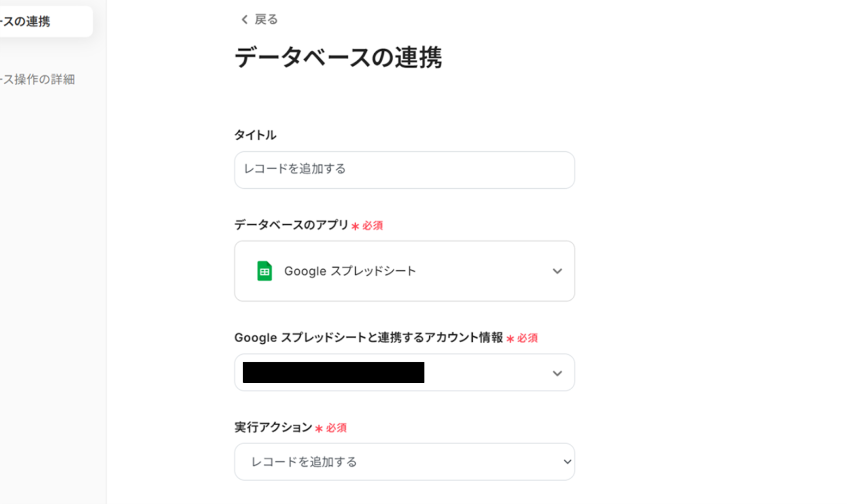Viewport: 847px width, 504px height.
Task: Click the back chevron arrow icon
Action: (x=244, y=20)
